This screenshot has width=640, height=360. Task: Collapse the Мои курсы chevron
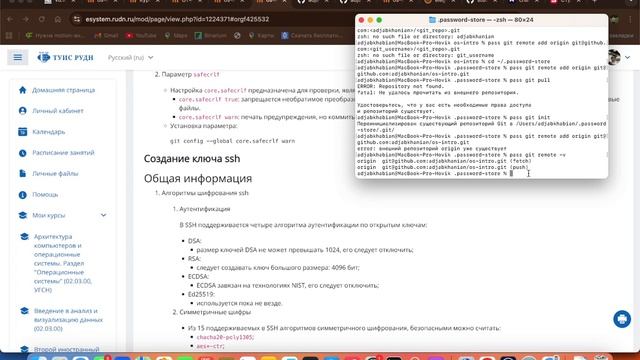[103, 215]
